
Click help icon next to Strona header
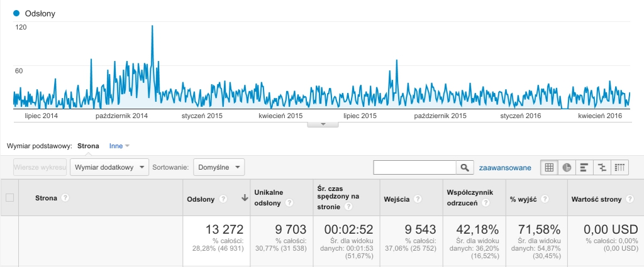[65, 199]
